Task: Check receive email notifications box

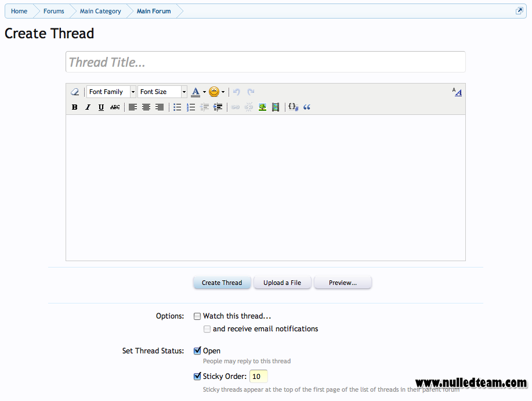Action: click(x=207, y=329)
